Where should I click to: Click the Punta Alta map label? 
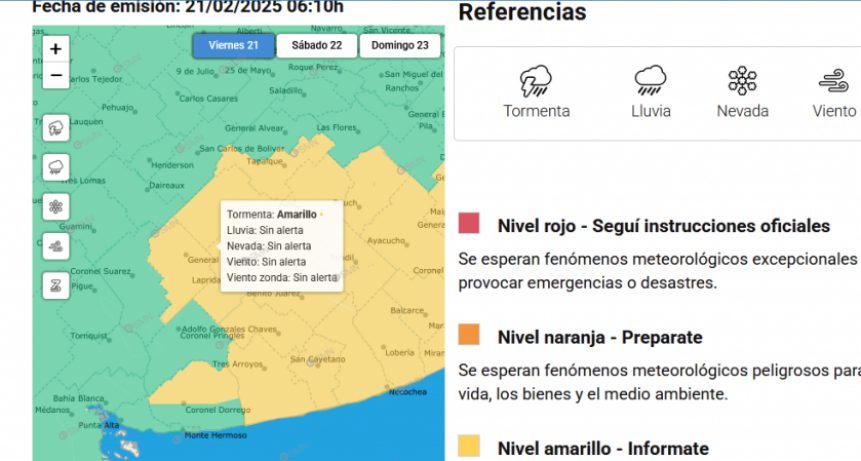click(x=99, y=425)
